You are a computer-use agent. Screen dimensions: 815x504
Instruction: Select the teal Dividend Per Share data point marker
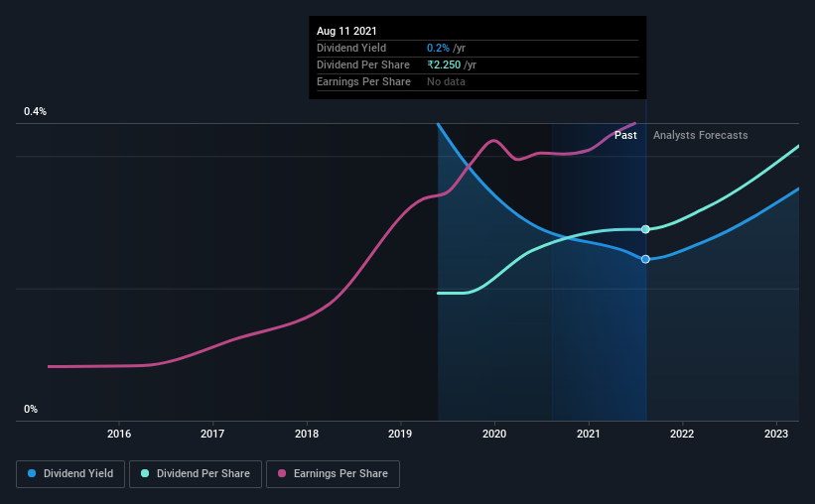tap(645, 229)
